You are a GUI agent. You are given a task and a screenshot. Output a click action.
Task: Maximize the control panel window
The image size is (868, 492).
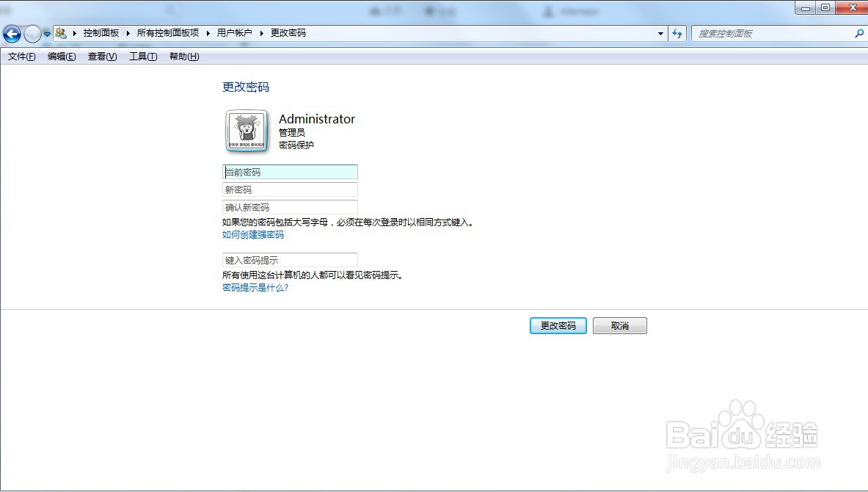(825, 8)
